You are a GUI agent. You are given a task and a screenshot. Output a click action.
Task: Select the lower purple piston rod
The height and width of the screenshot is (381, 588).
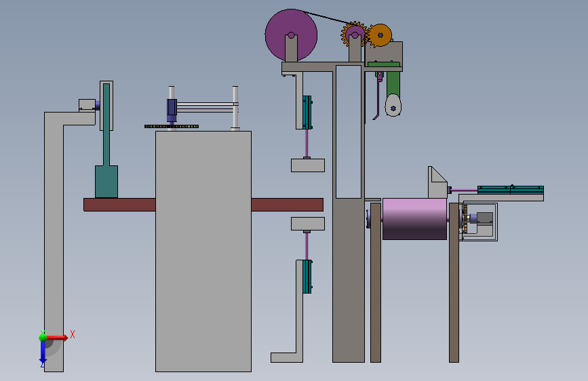[x=307, y=246]
